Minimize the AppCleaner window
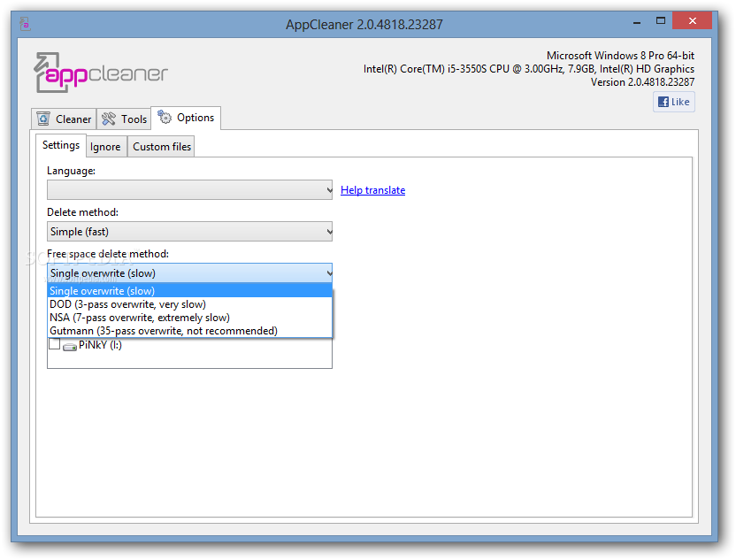This screenshot has height=560, width=736. point(637,21)
